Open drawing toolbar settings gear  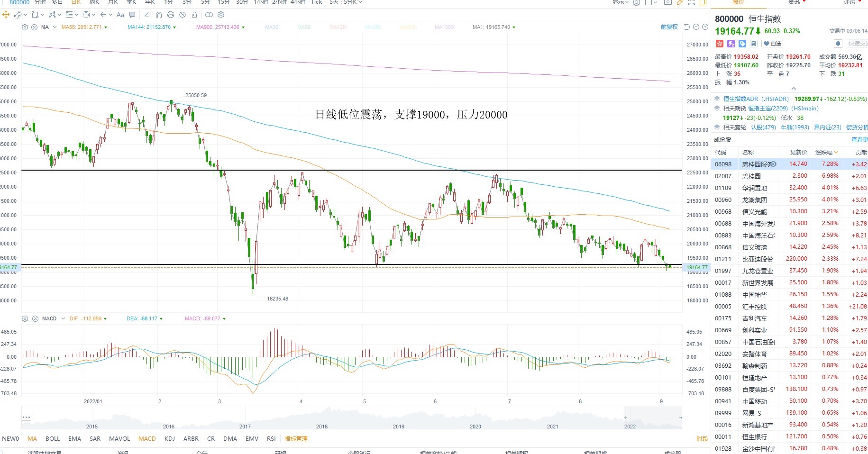pyautogui.click(x=221, y=15)
